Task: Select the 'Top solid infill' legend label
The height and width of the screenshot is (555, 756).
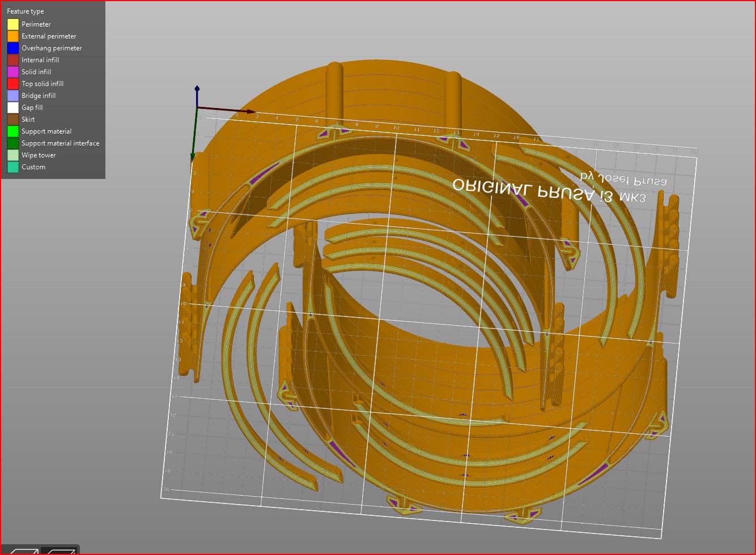Action: tap(43, 84)
